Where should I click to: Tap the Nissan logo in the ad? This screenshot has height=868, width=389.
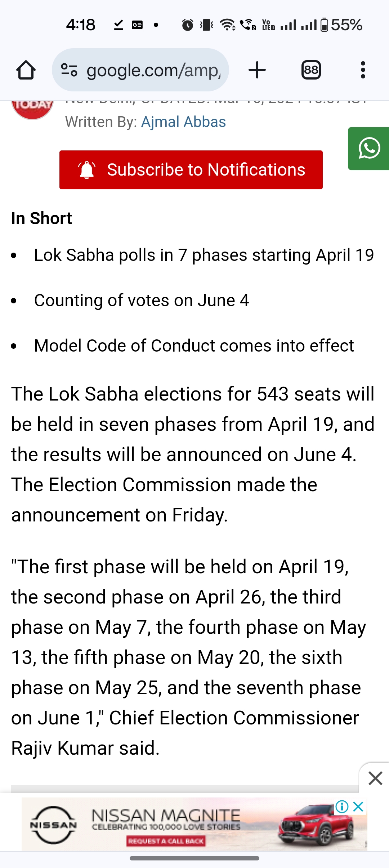[x=53, y=824]
